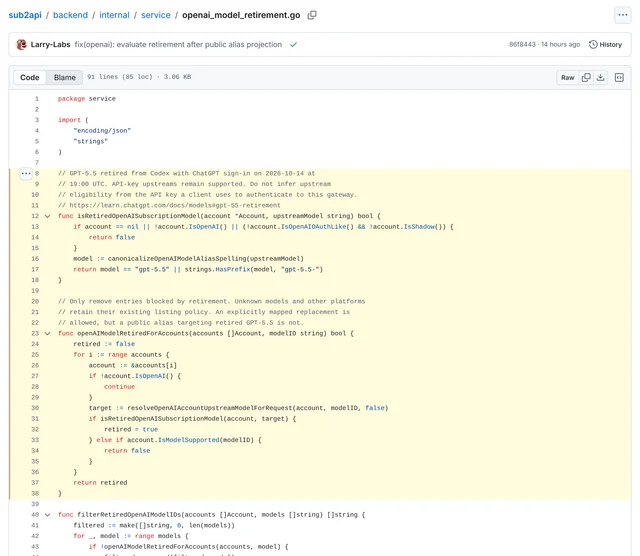Screen dimensions: 640x556
Task: Open the Raw file view
Action: pyautogui.click(x=567, y=77)
